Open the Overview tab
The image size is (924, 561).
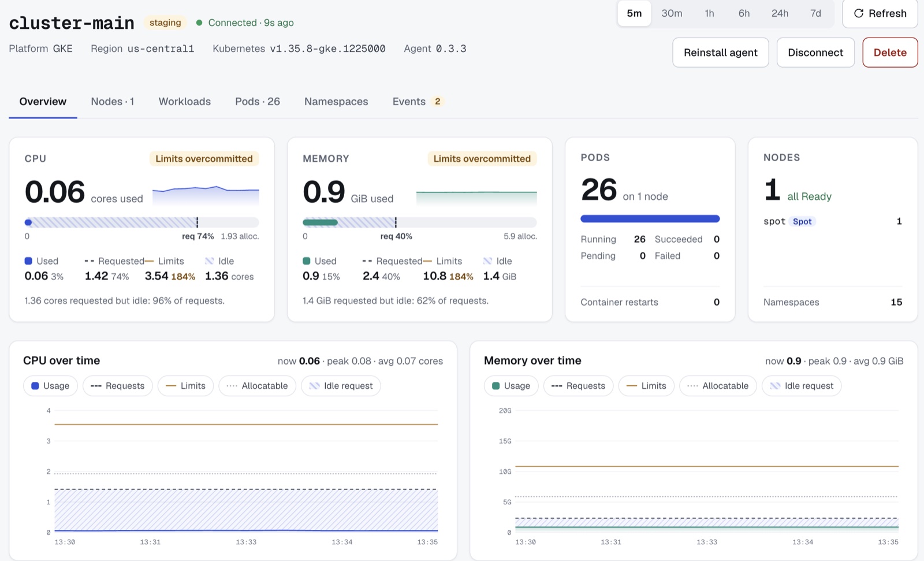pos(43,102)
